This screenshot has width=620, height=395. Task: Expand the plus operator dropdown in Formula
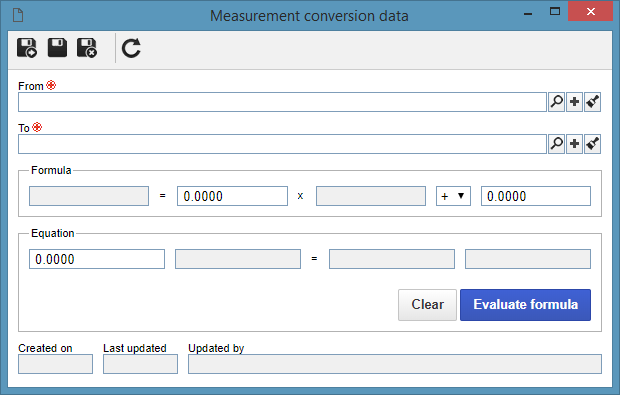tap(453, 196)
